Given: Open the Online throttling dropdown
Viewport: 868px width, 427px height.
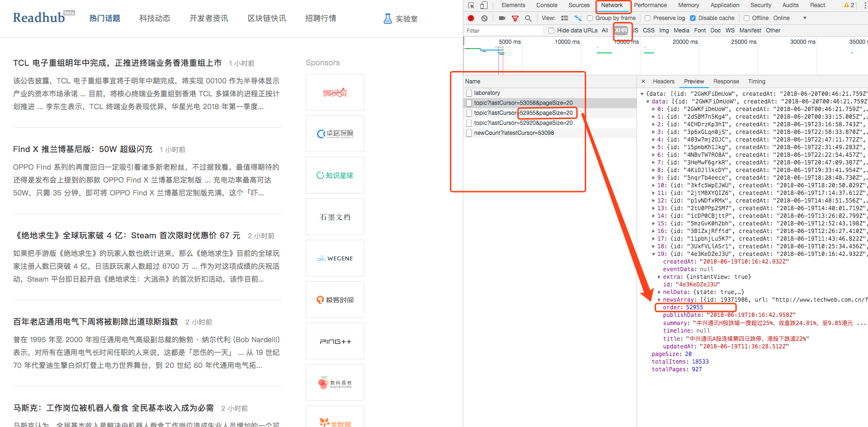Looking at the screenshot, I should tap(790, 18).
